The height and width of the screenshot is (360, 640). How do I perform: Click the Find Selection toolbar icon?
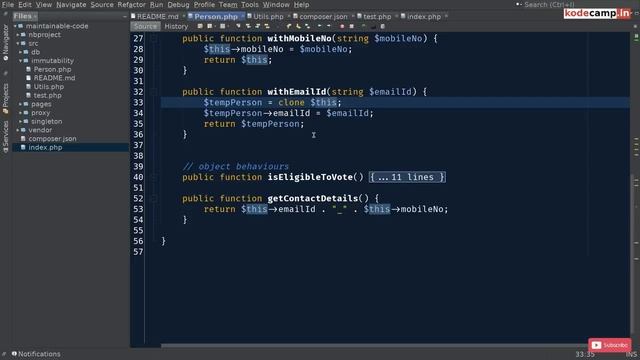coord(238,26)
